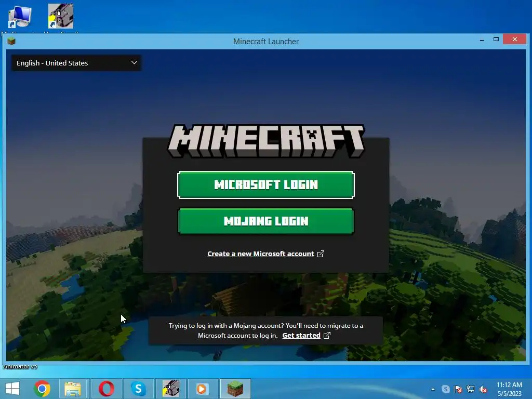The image size is (532, 399).
Task: Close the Minecraft Launcher window
Action: [515, 39]
